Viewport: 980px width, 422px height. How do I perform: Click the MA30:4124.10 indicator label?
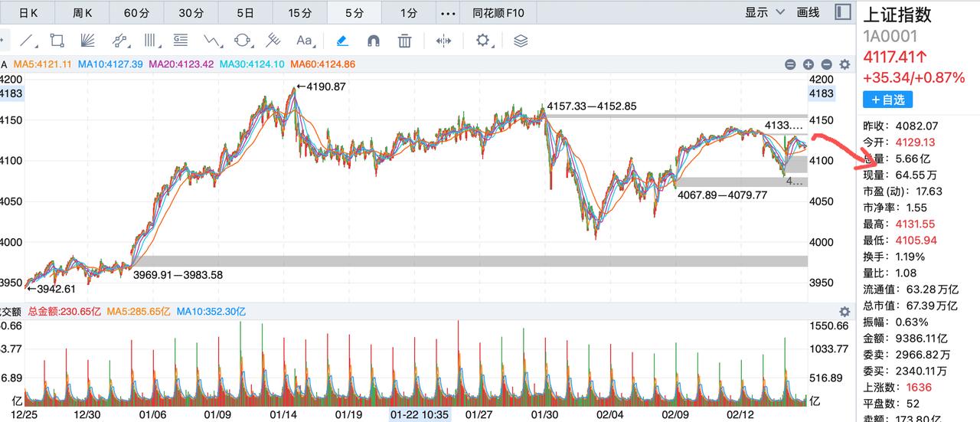click(252, 64)
